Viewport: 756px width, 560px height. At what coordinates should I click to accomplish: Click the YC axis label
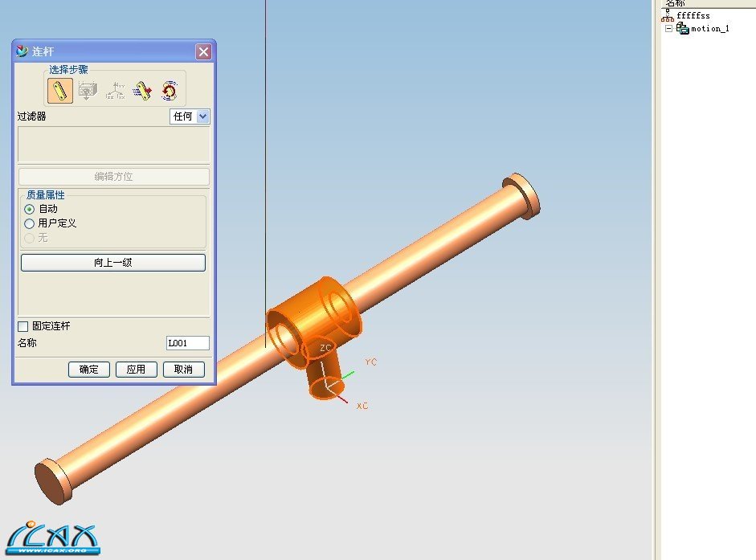[x=370, y=362]
